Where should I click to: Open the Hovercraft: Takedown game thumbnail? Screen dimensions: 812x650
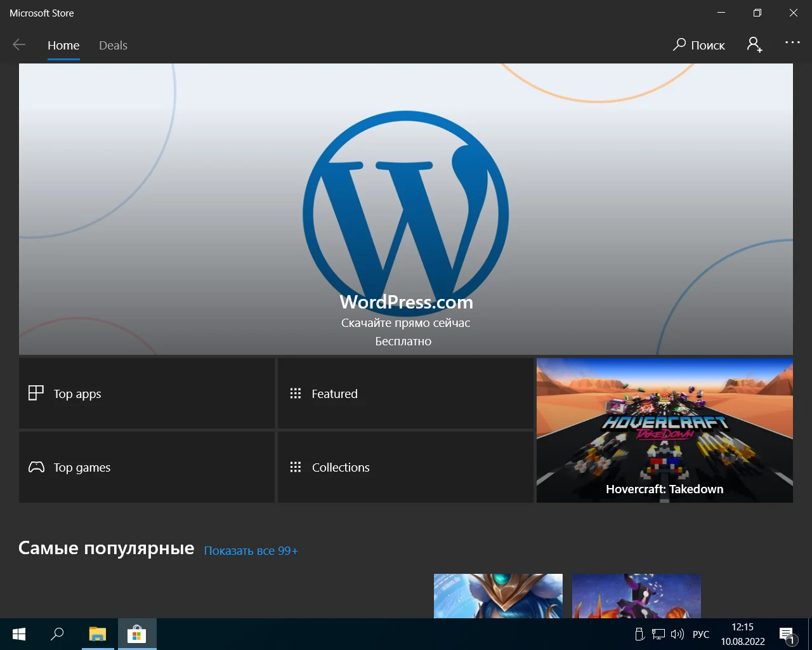[x=664, y=430]
